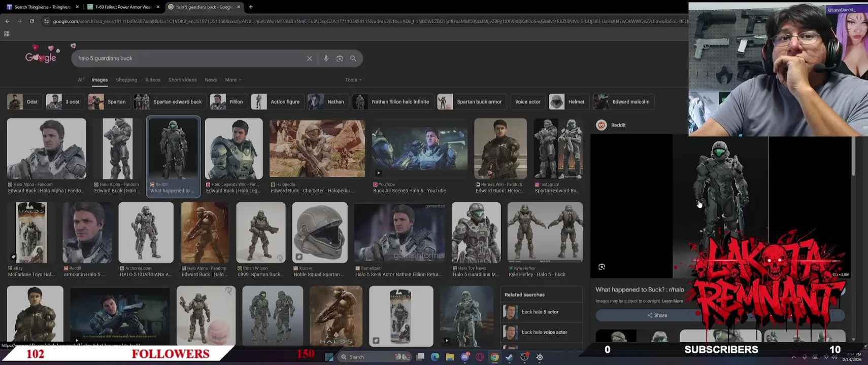868x365 pixels.
Task: Click the Windows taskbar Search box
Action: click(x=375, y=357)
